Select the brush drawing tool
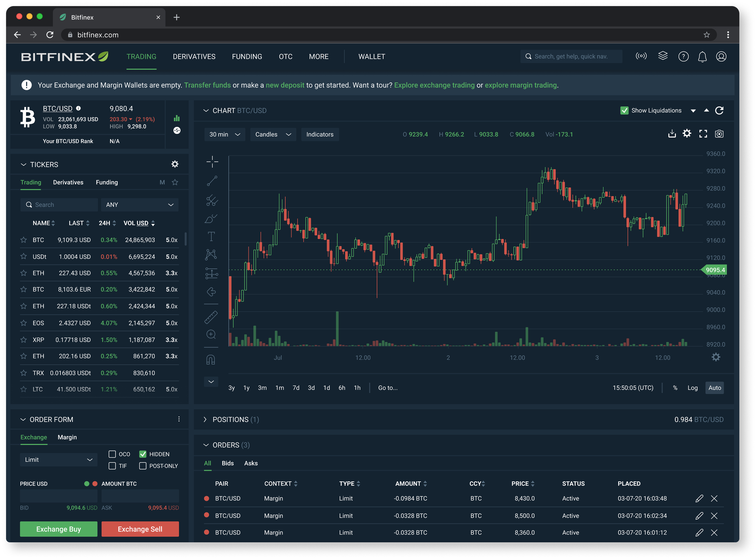 pos(211,219)
